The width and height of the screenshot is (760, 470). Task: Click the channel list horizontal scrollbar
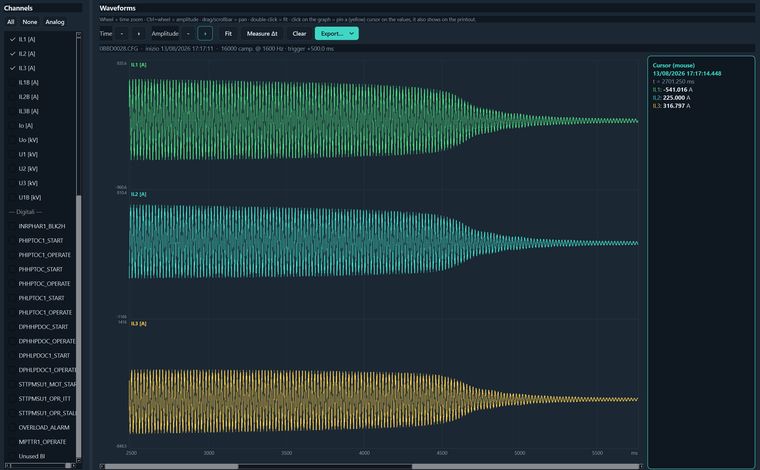(x=41, y=466)
